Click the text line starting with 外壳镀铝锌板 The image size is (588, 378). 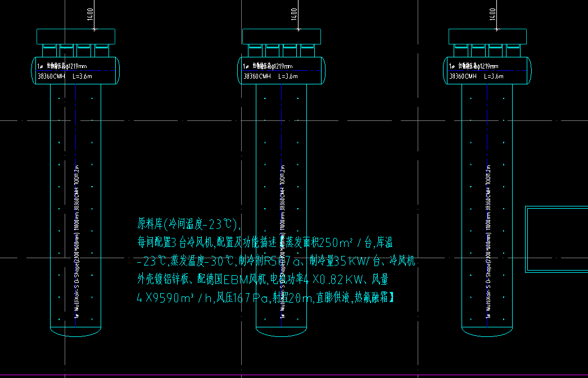point(263,280)
